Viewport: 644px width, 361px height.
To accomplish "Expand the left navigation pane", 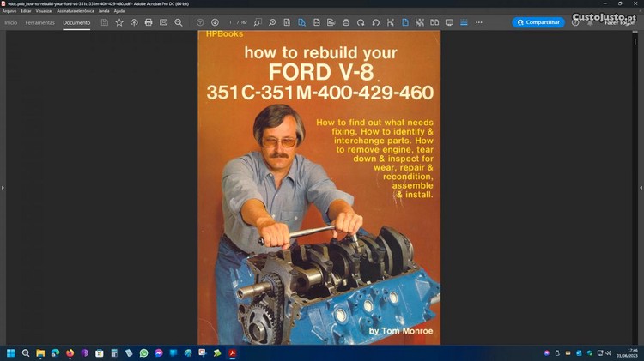I will coord(3,187).
